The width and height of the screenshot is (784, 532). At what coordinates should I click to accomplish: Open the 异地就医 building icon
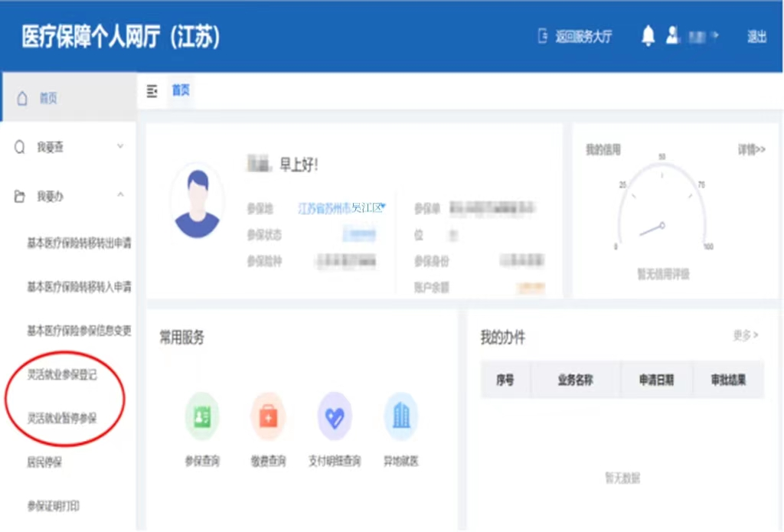400,417
